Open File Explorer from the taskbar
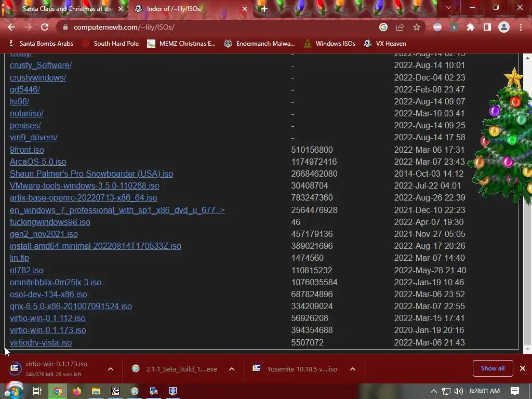This screenshot has height=399, width=532. pyautogui.click(x=96, y=391)
